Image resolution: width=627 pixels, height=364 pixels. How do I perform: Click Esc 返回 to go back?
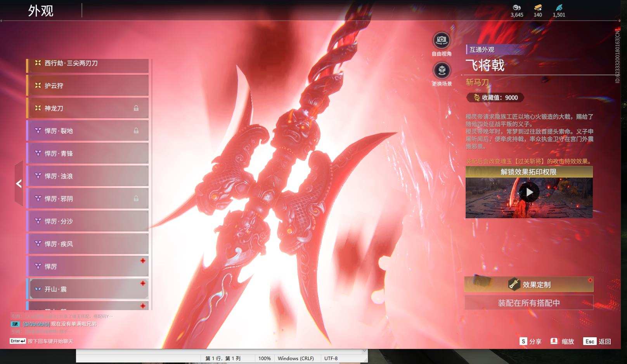[x=597, y=341]
